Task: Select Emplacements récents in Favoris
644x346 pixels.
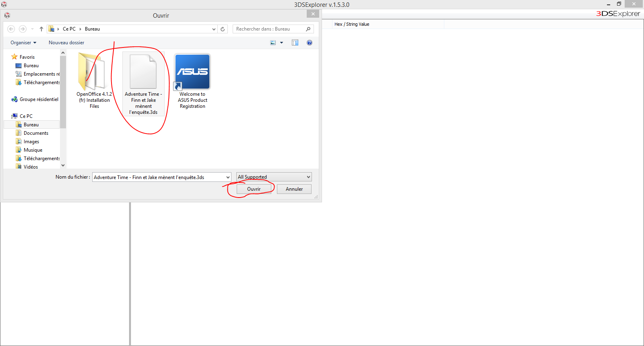Action: pyautogui.click(x=37, y=74)
